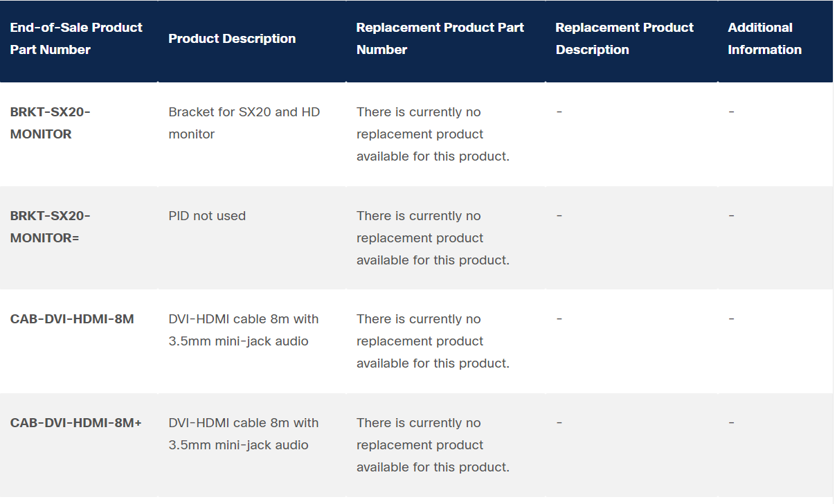Select the BRKT-SX20-MONITOR part number
This screenshot has width=837, height=504.
pyautogui.click(x=51, y=123)
